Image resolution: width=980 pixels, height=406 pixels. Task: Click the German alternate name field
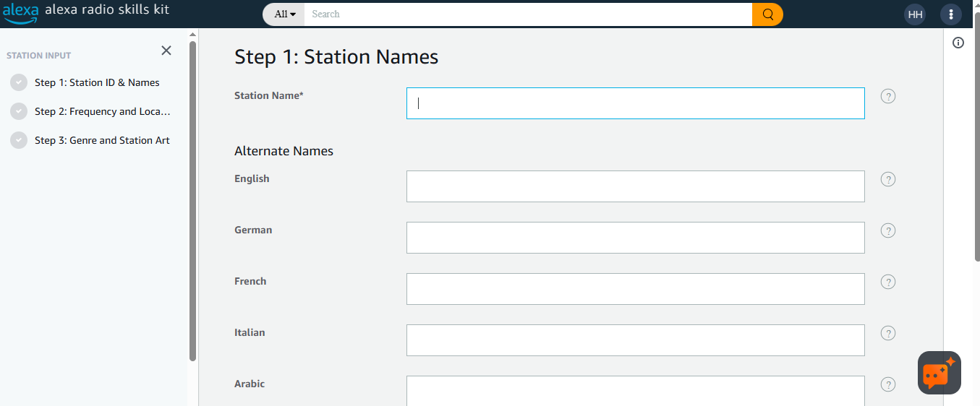click(x=635, y=238)
